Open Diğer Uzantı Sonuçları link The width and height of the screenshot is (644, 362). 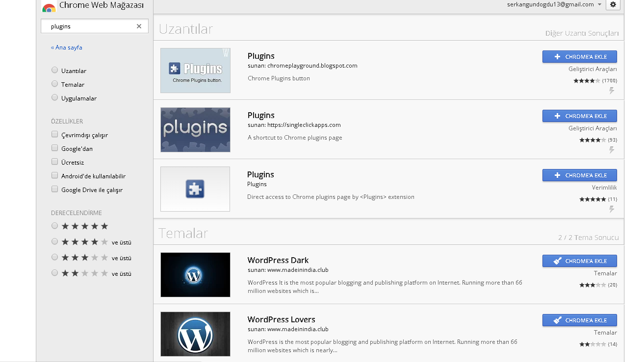[582, 33]
